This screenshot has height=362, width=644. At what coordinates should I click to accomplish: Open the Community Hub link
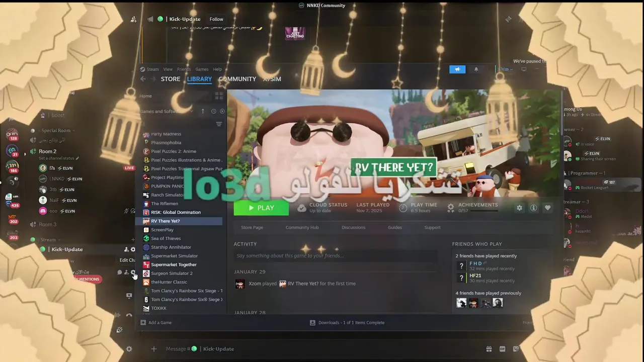(302, 227)
